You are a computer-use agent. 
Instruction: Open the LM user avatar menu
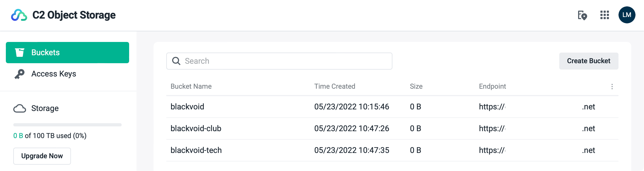[627, 15]
